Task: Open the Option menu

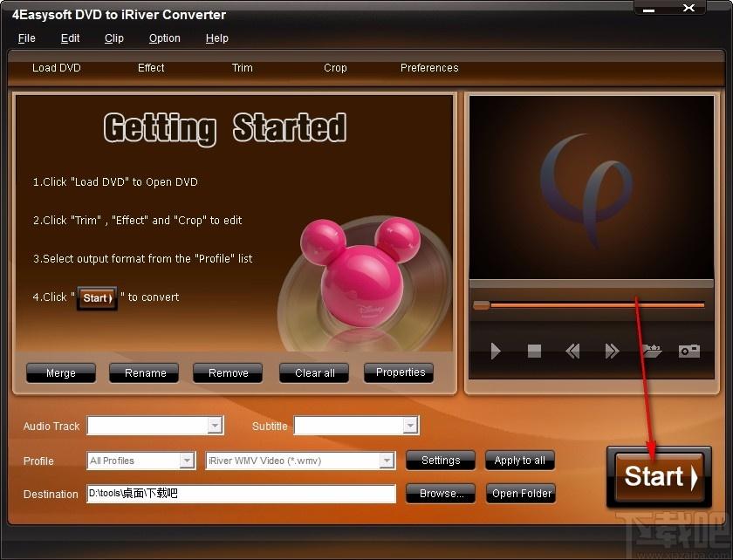Action: tap(165, 38)
